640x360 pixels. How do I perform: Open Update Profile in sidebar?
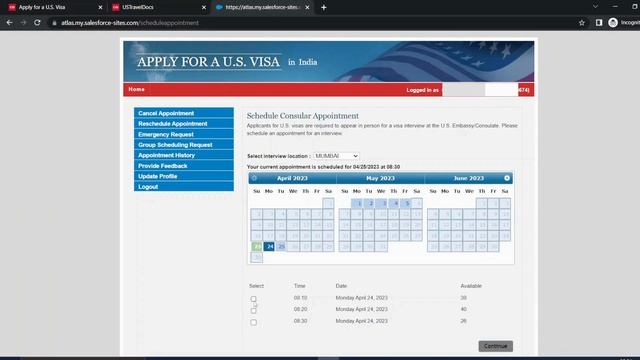[x=184, y=176]
